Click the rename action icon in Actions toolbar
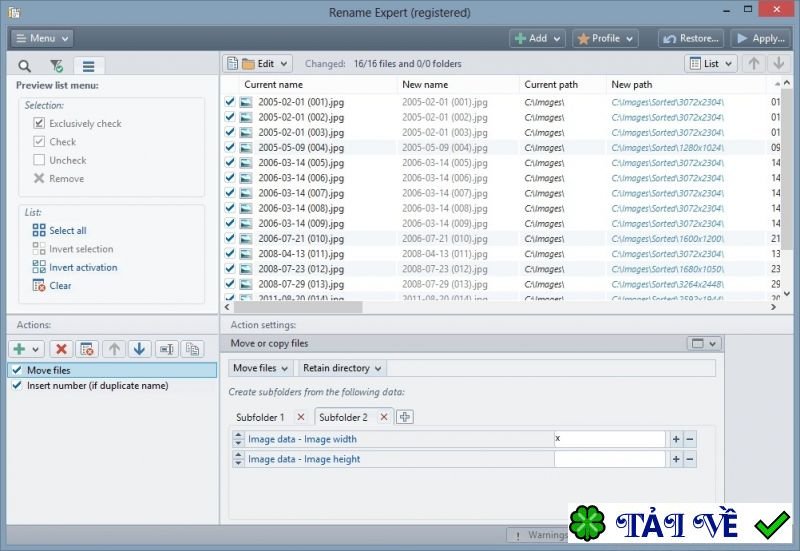 [166, 349]
